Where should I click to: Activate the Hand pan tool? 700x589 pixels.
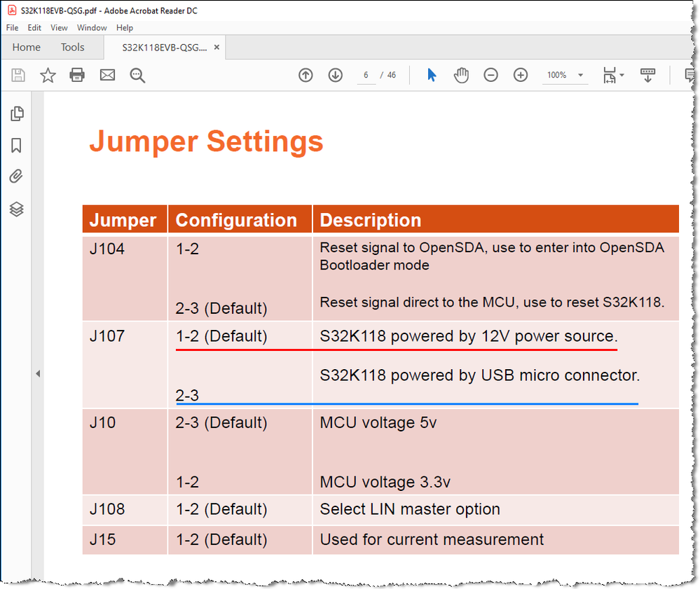tap(461, 75)
